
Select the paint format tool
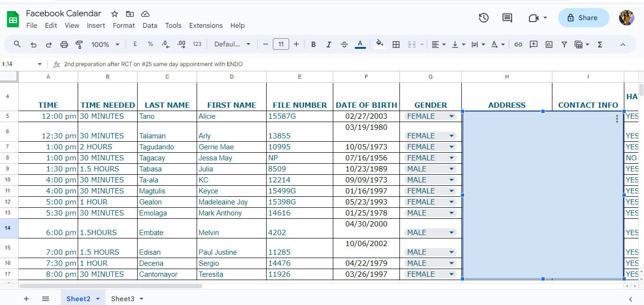[80, 45]
